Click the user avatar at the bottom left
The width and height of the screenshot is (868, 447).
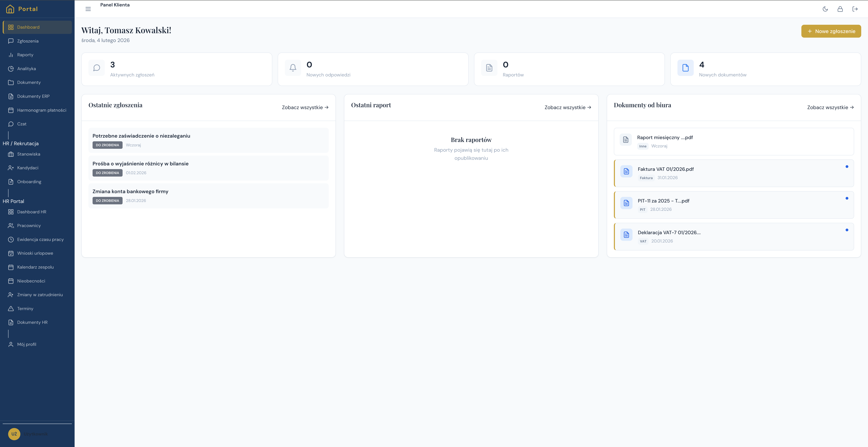click(x=14, y=434)
